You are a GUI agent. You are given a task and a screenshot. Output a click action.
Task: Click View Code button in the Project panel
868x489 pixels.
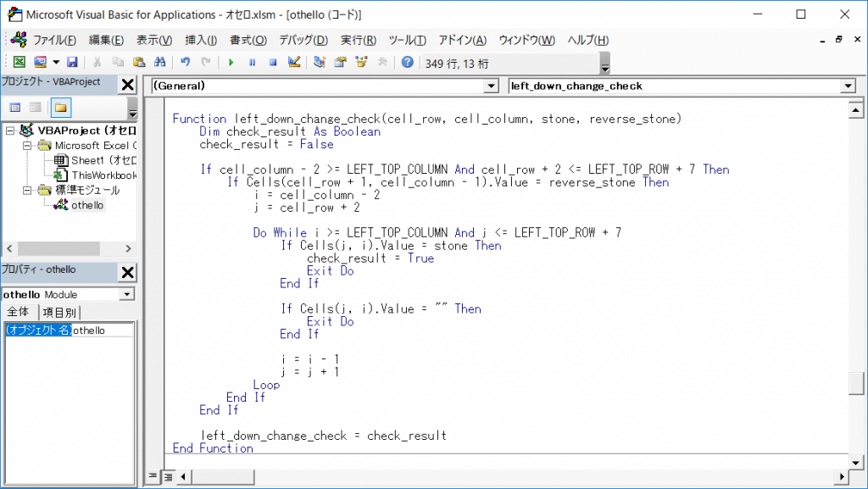coord(14,108)
